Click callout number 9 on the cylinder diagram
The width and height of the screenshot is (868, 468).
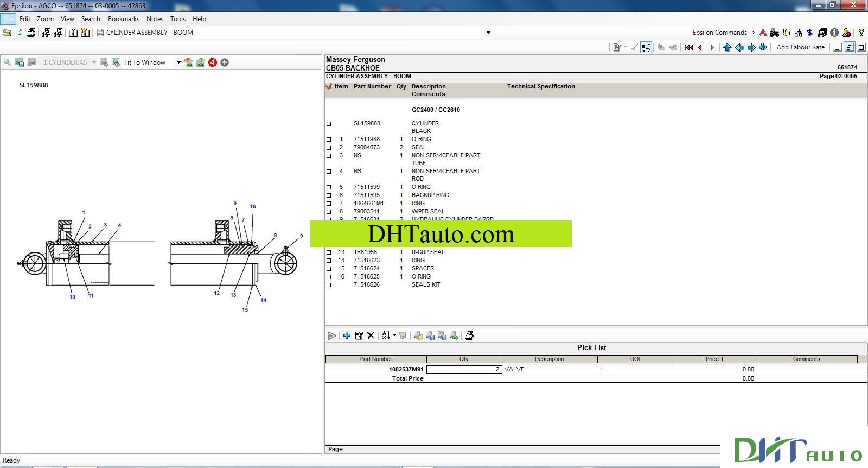[301, 236]
